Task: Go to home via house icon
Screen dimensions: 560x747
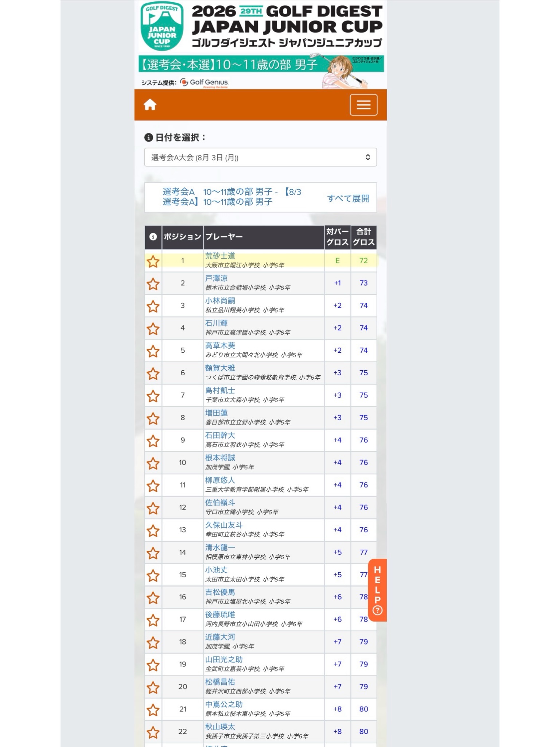Action: [x=150, y=105]
